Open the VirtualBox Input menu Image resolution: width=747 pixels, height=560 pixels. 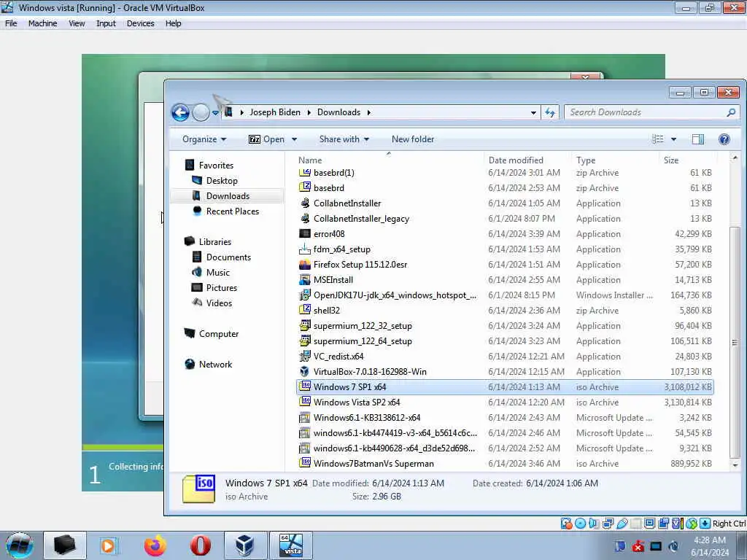point(106,23)
